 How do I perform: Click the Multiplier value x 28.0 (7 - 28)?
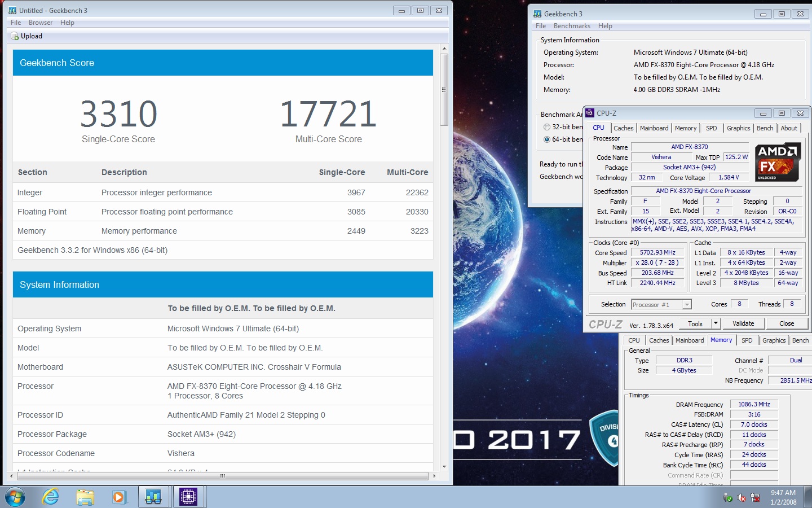pos(657,263)
